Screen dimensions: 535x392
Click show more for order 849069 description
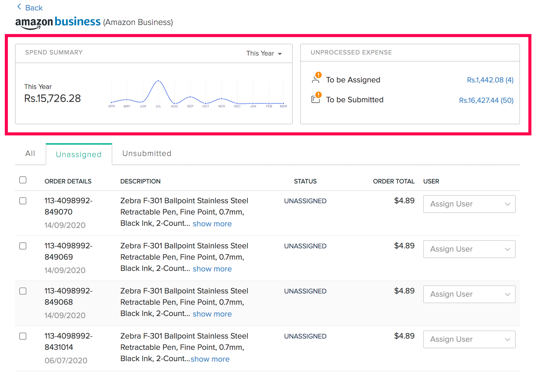[212, 269]
